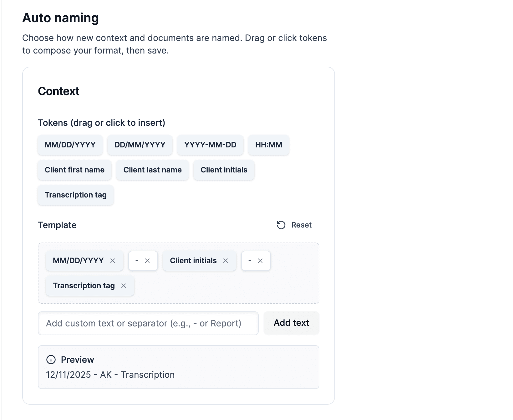Insert the MM/DD/YYYY date token
Screen dimensions: 513x420
coord(70,145)
